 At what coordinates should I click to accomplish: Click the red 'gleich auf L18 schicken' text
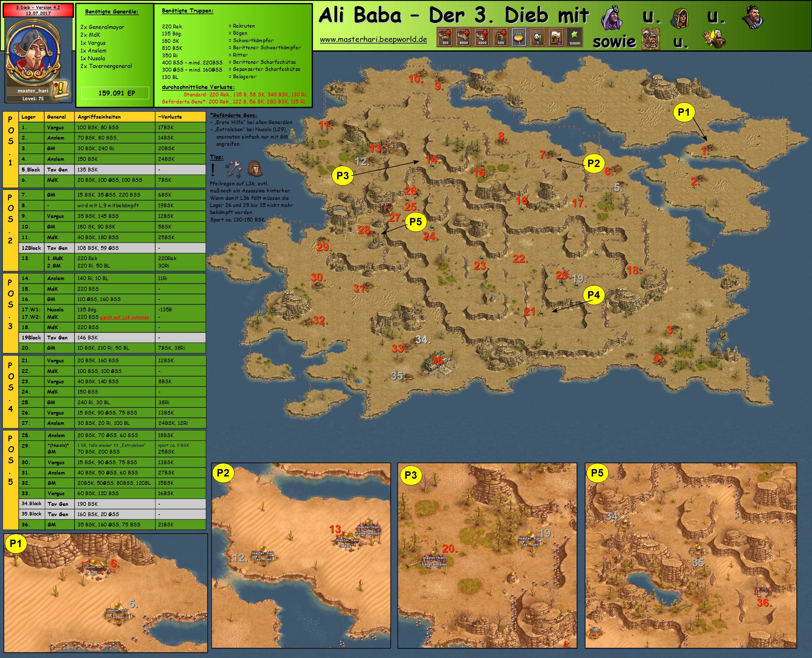tap(125, 317)
